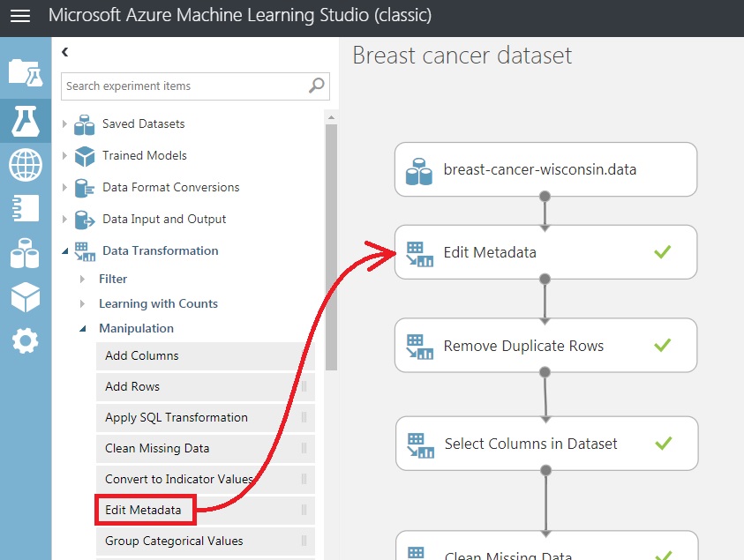
Task: Click the drag handle on Group Categorical Values
Action: [x=304, y=541]
